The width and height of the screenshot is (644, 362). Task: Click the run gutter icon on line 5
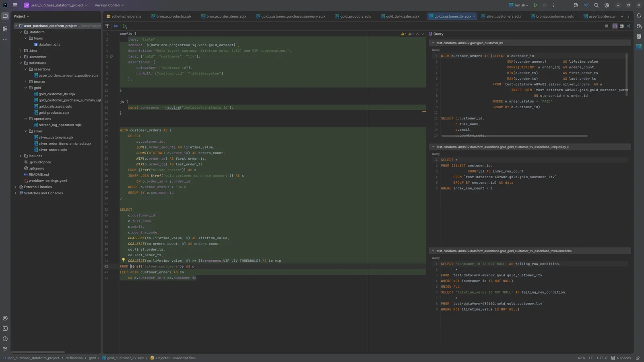pyautogui.click(x=112, y=56)
